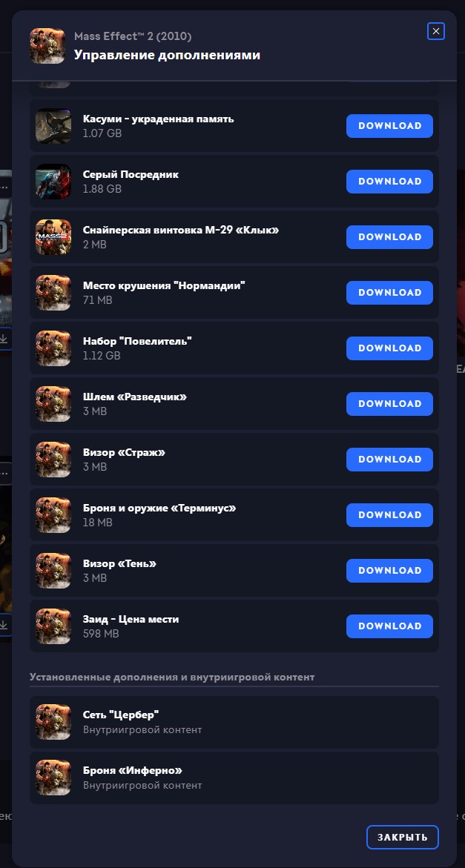Click the Снайперская винтовка М-29 «Клык» icon
465x868 pixels.
click(x=53, y=237)
